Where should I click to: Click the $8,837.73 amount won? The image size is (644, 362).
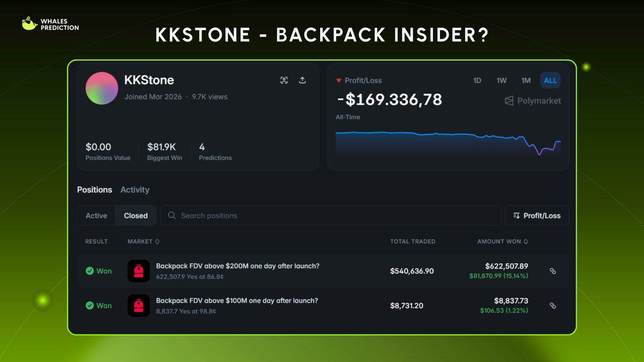(x=511, y=301)
